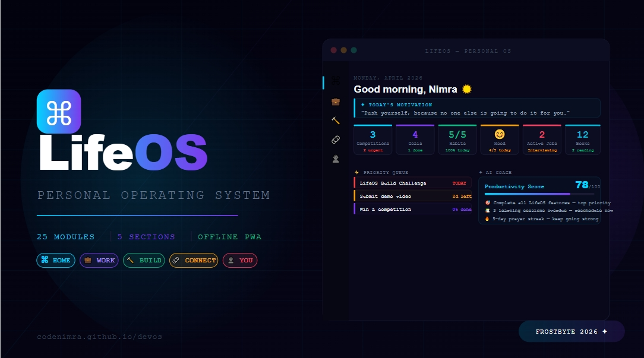The height and width of the screenshot is (358, 644).
Task: Open Work briefcase icon in sidebar
Action: (x=336, y=102)
